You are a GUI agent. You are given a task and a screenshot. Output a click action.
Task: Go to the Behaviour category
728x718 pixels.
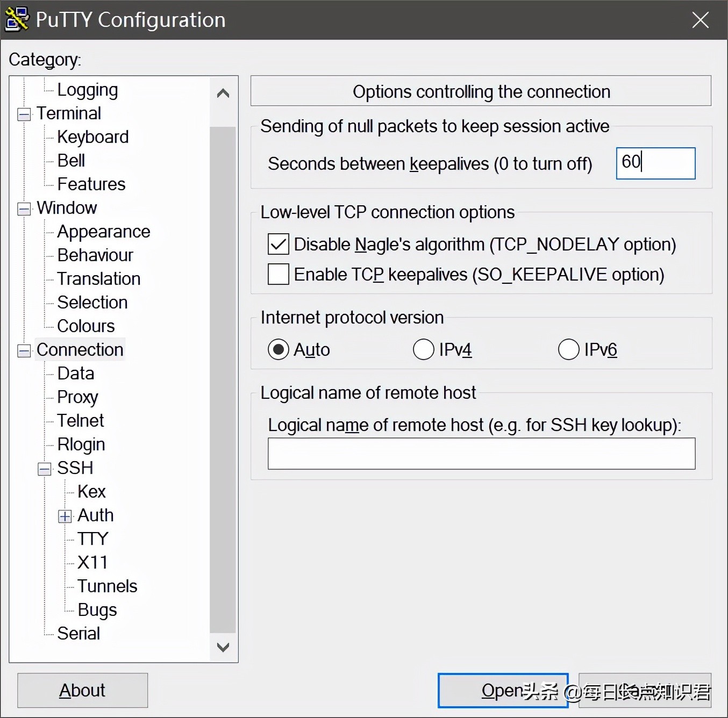pos(95,255)
